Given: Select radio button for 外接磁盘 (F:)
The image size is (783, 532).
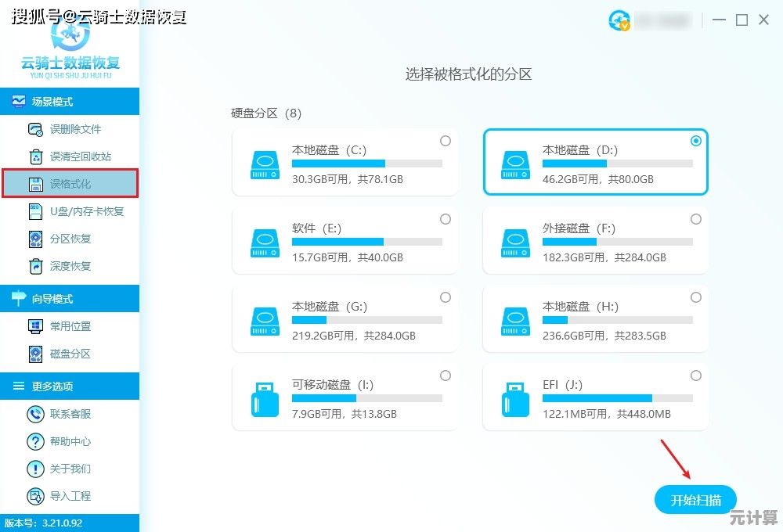Looking at the screenshot, I should (696, 219).
